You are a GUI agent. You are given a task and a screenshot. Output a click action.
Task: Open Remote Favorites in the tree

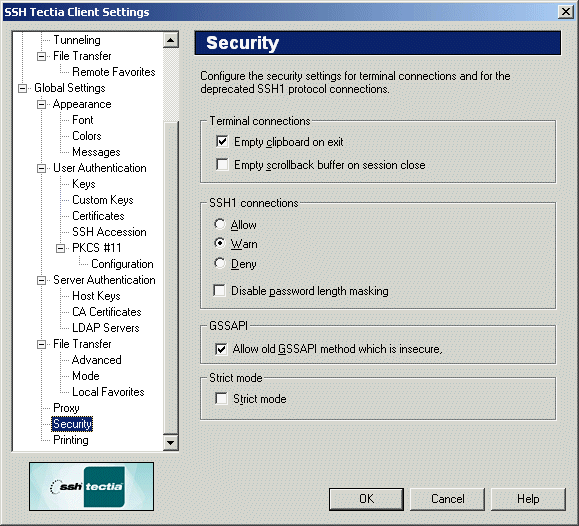click(x=114, y=72)
